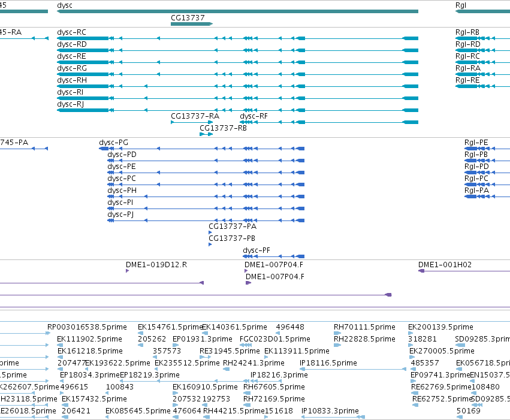Select the dysc gene label

(x=64, y=5)
